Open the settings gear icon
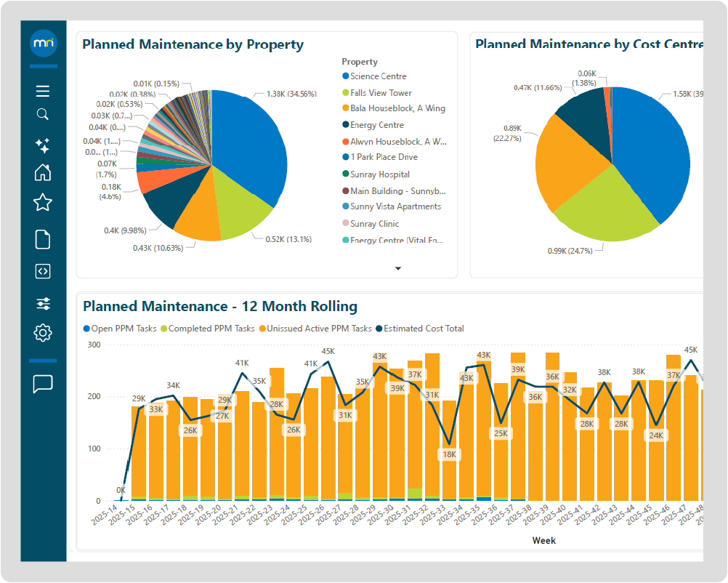 click(x=43, y=334)
